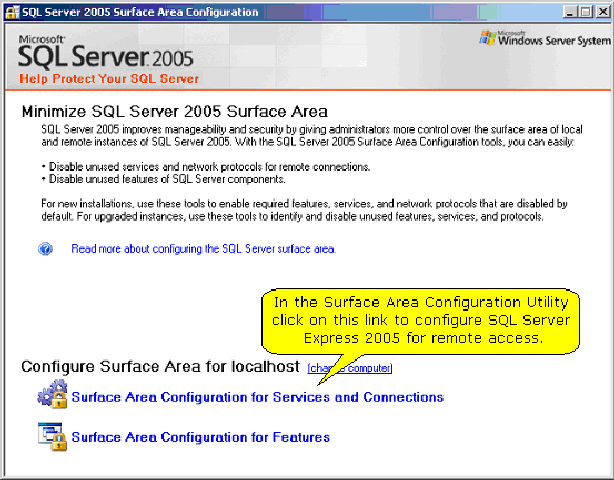Viewport: 614px width, 480px height.
Task: Read more about configuring the SQL Server surface area
Action: 204,249
